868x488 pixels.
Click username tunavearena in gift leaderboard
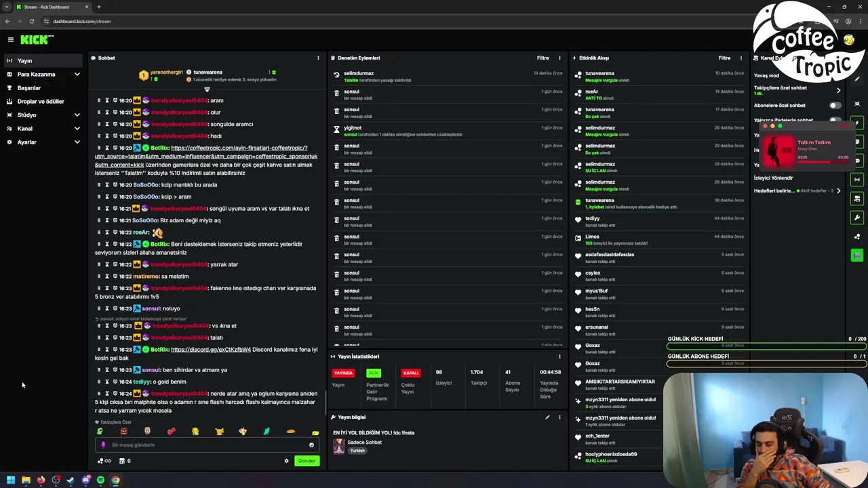pos(208,73)
